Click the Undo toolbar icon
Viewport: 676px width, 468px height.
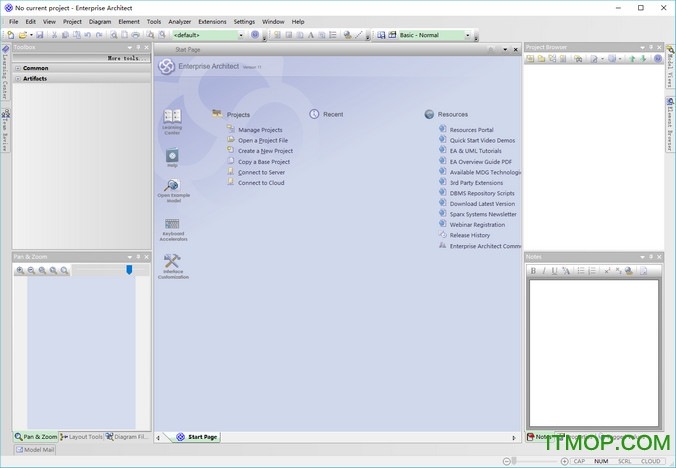click(88, 35)
